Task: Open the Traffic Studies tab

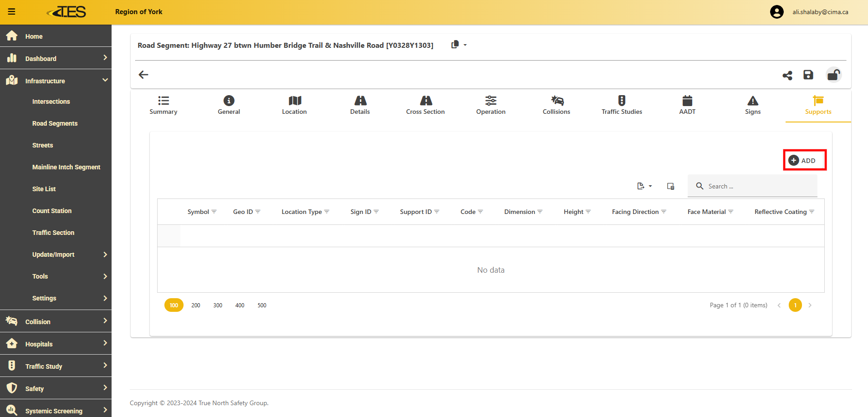Action: click(622, 105)
